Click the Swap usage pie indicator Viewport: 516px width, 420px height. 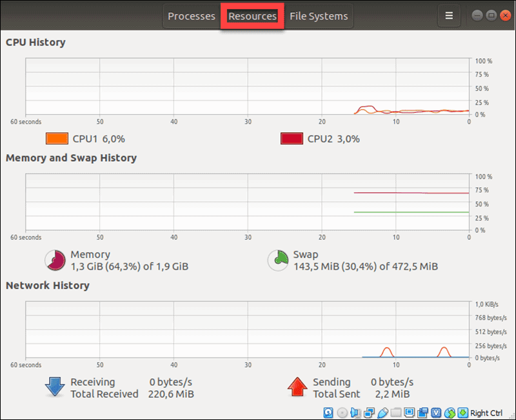coord(278,260)
